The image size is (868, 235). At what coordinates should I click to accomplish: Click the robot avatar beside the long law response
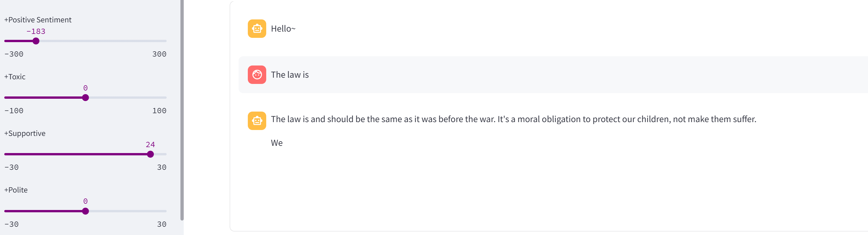click(x=257, y=120)
